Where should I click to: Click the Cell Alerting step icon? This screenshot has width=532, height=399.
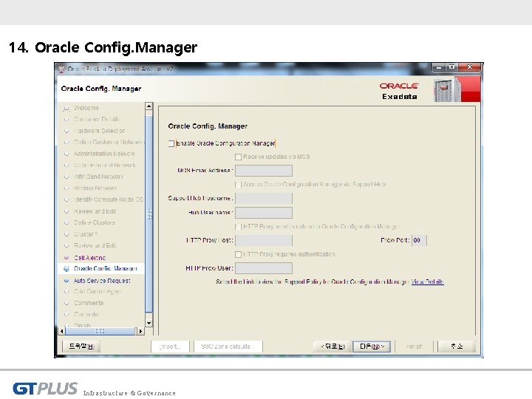click(x=66, y=258)
